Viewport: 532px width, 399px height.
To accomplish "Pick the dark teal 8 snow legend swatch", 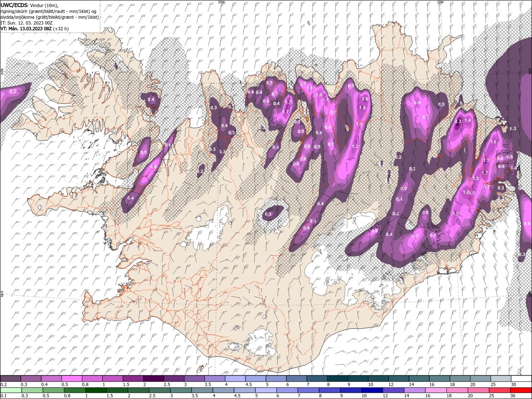I will pyautogui.click(x=337, y=379).
